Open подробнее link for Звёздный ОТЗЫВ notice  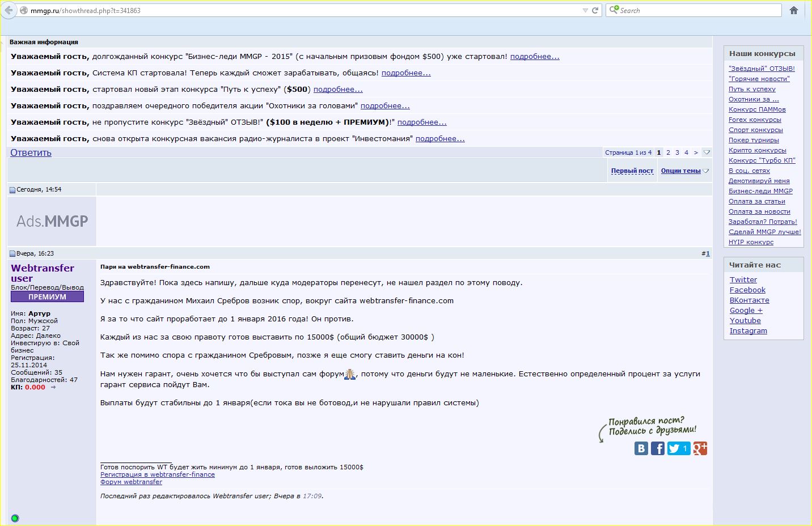point(422,122)
